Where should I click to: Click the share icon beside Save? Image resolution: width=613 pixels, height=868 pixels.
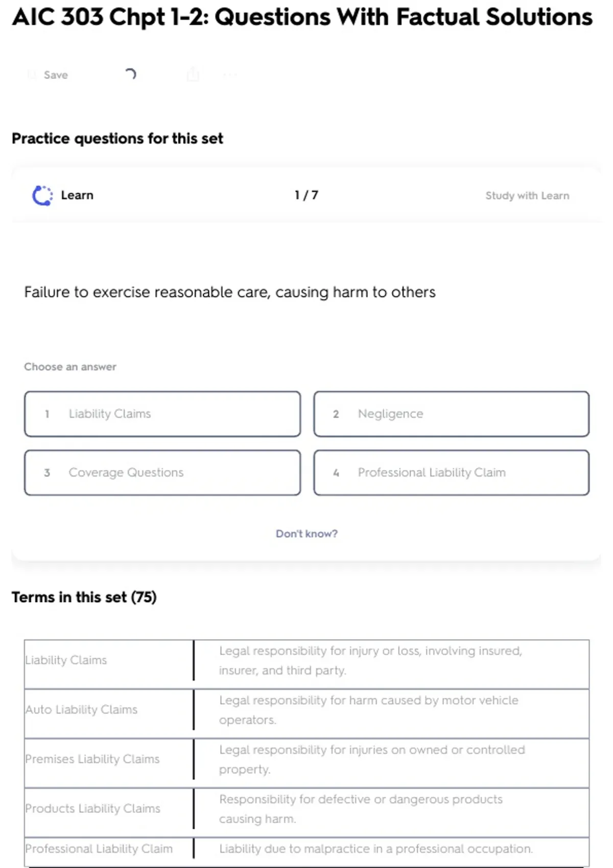pyautogui.click(x=193, y=75)
